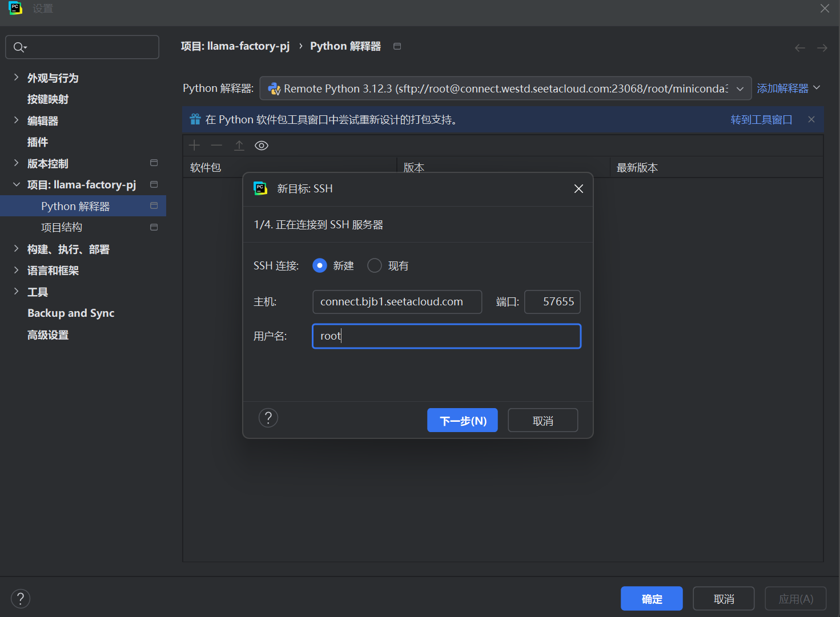
Task: Open the Python interpreter dropdown
Action: (x=505, y=88)
